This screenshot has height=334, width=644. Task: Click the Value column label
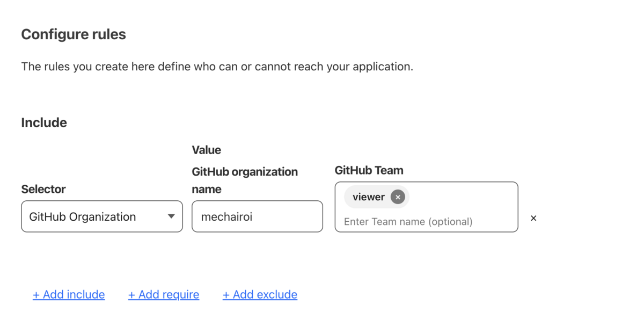point(207,150)
